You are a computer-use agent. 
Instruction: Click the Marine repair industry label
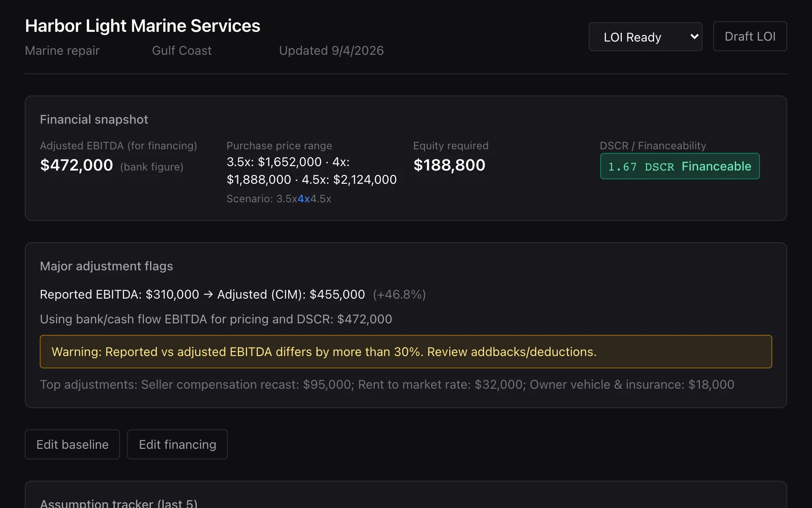pos(62,51)
